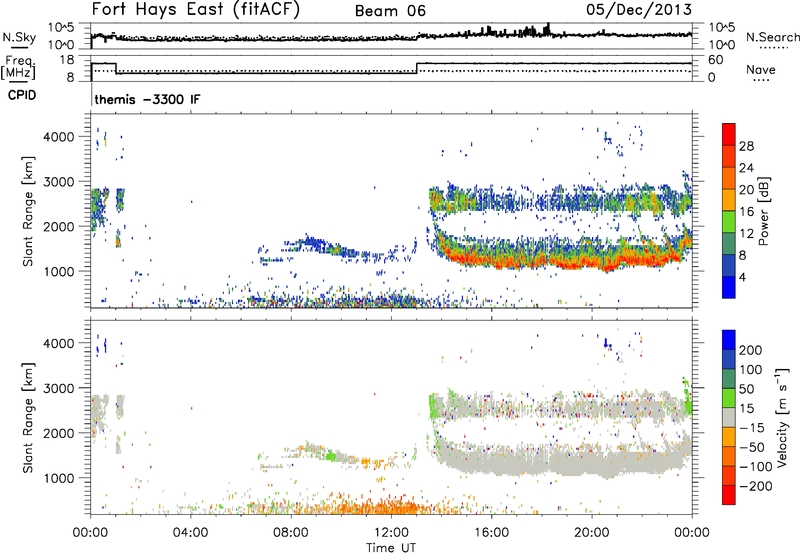Click the '200' tick on the Velocity colorbar

(751, 350)
